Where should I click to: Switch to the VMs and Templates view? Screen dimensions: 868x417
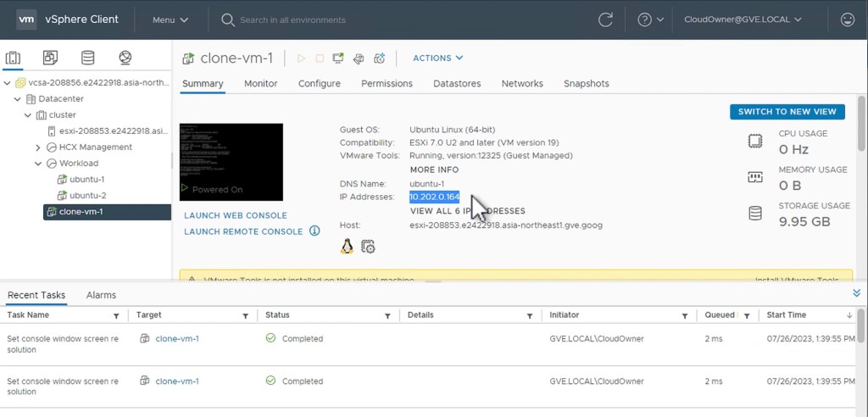(50, 58)
